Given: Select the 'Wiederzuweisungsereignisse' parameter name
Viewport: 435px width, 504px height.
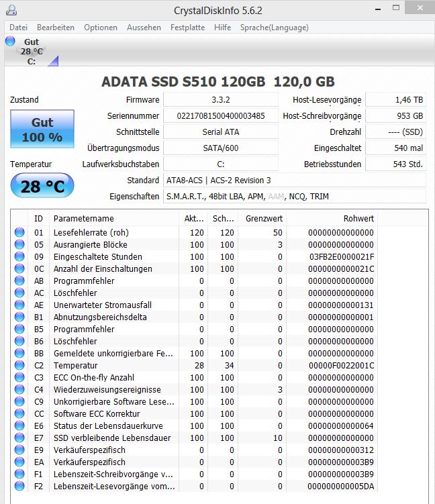Looking at the screenshot, I should pyautogui.click(x=107, y=389).
